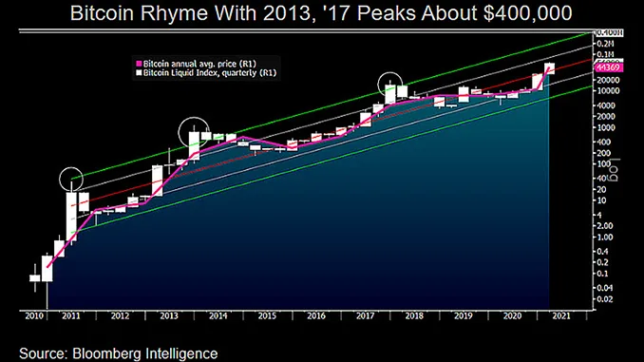Click the 2000 value on the price axis

606,117
